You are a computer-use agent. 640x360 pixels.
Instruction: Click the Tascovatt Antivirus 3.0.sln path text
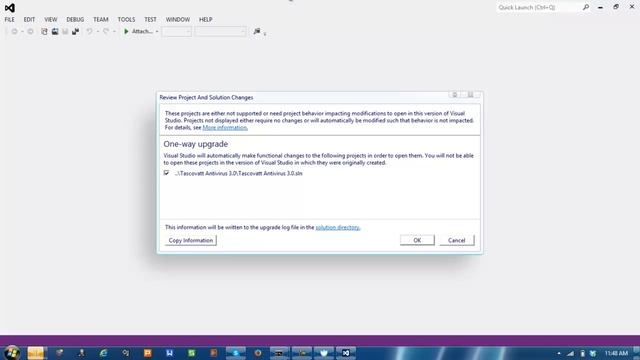tap(238, 173)
